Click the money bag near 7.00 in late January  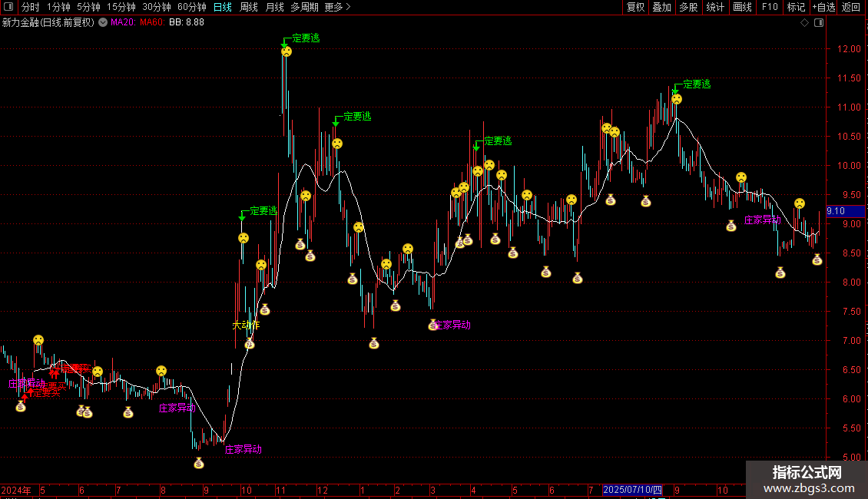374,344
